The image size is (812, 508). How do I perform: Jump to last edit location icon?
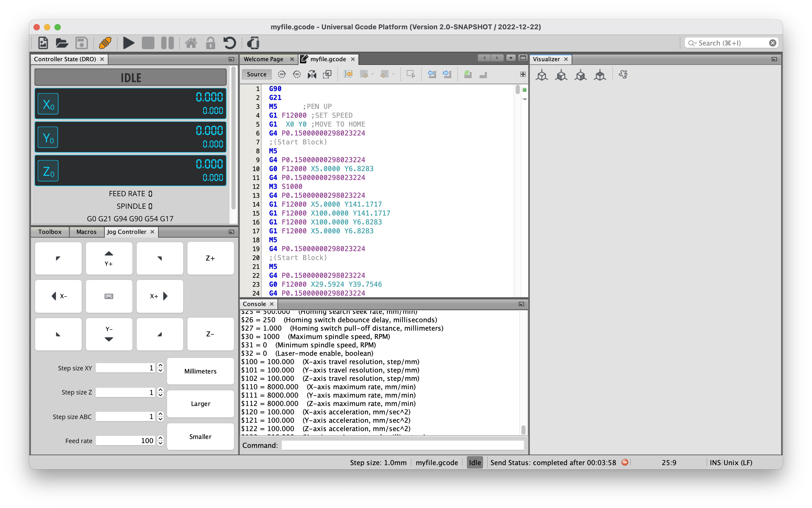coord(348,74)
